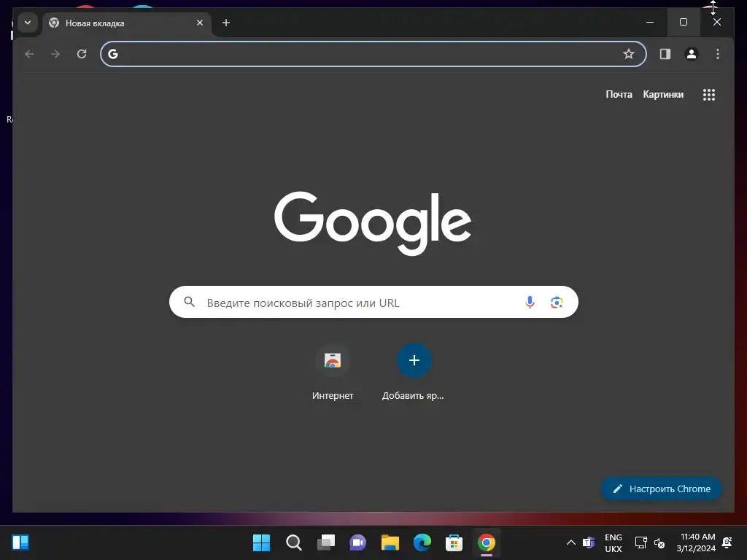This screenshot has width=747, height=560.
Task: Bookmark this tab with star icon
Action: pyautogui.click(x=629, y=54)
